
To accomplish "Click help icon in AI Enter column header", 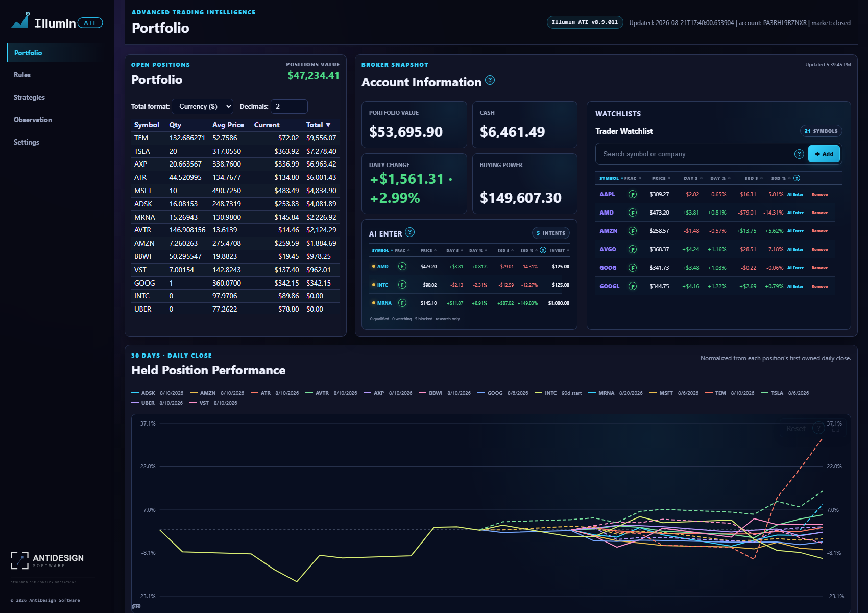I will pyautogui.click(x=543, y=250).
